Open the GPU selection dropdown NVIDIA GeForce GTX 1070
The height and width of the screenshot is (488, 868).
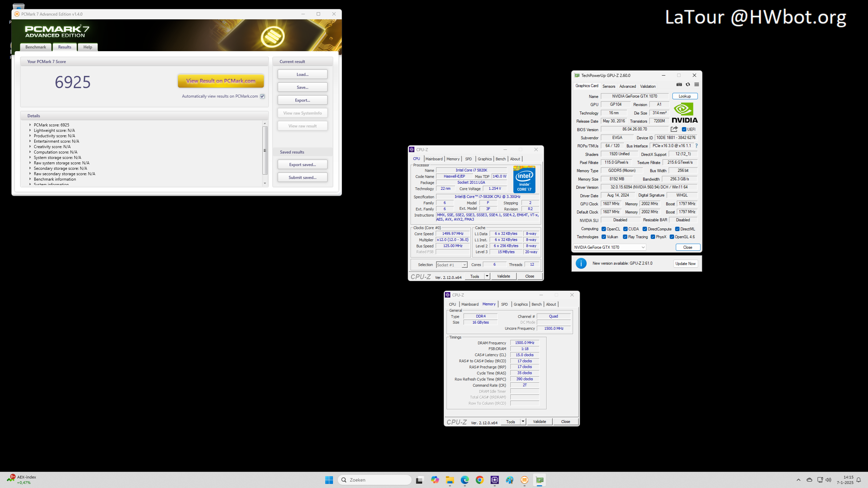coord(609,247)
